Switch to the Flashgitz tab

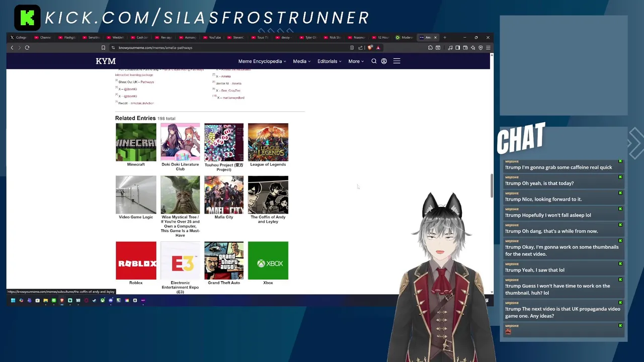(68, 37)
